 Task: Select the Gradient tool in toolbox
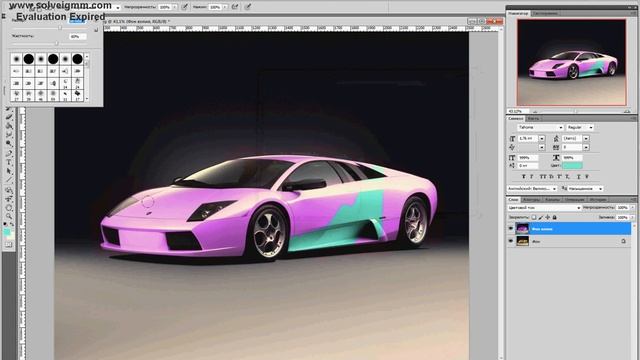[x=9, y=126]
